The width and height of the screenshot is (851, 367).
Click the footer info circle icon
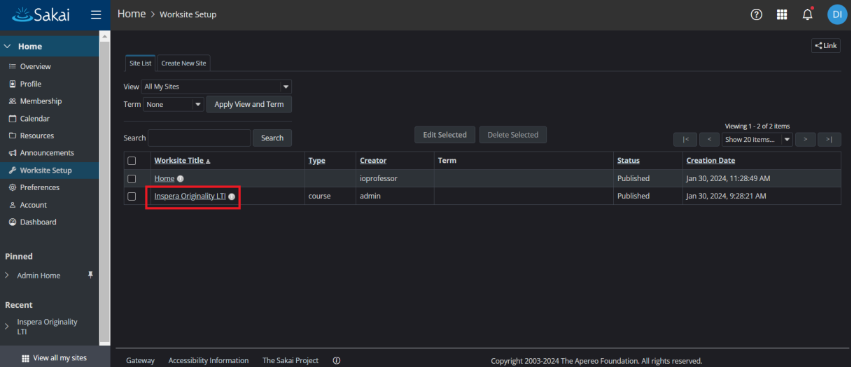[x=336, y=360]
